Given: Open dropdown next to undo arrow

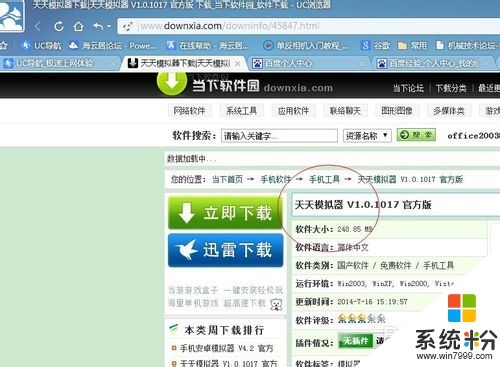Looking at the screenshot, I should (109, 26).
